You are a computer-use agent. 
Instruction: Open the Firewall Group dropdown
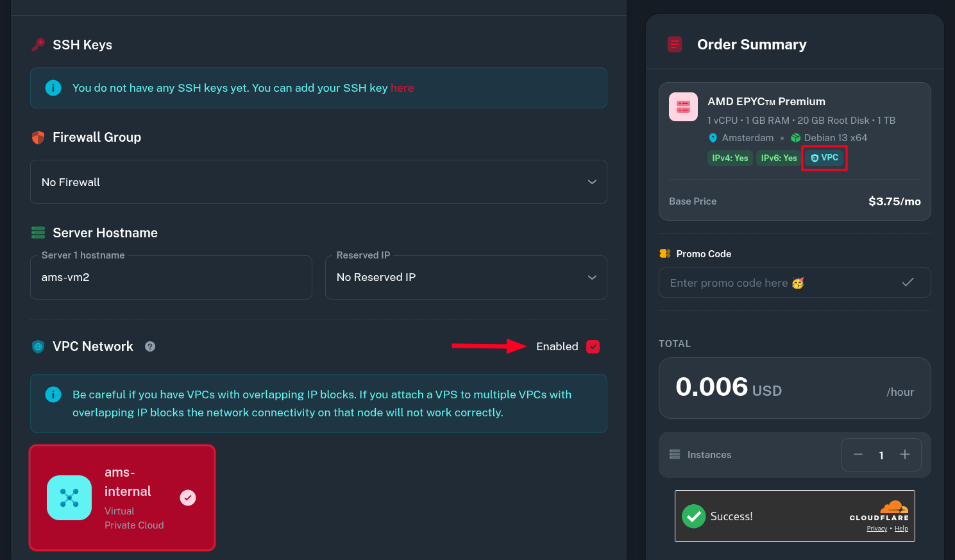pyautogui.click(x=318, y=182)
